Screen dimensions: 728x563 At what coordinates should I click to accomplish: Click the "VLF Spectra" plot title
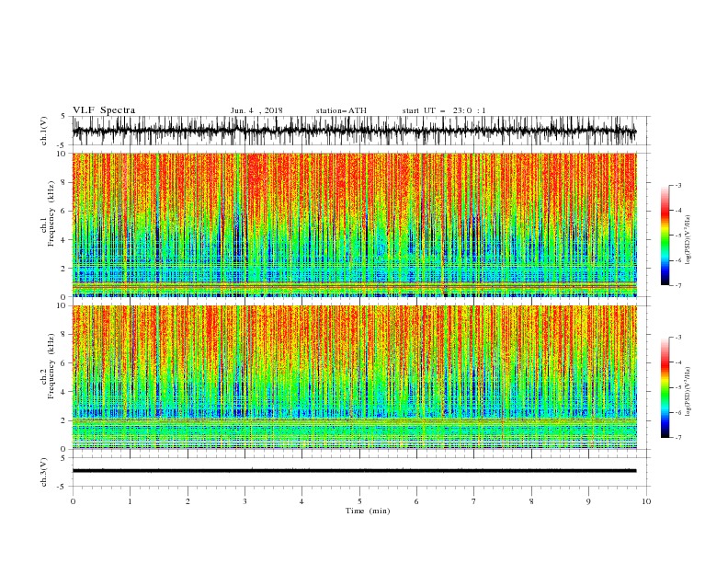pos(104,110)
